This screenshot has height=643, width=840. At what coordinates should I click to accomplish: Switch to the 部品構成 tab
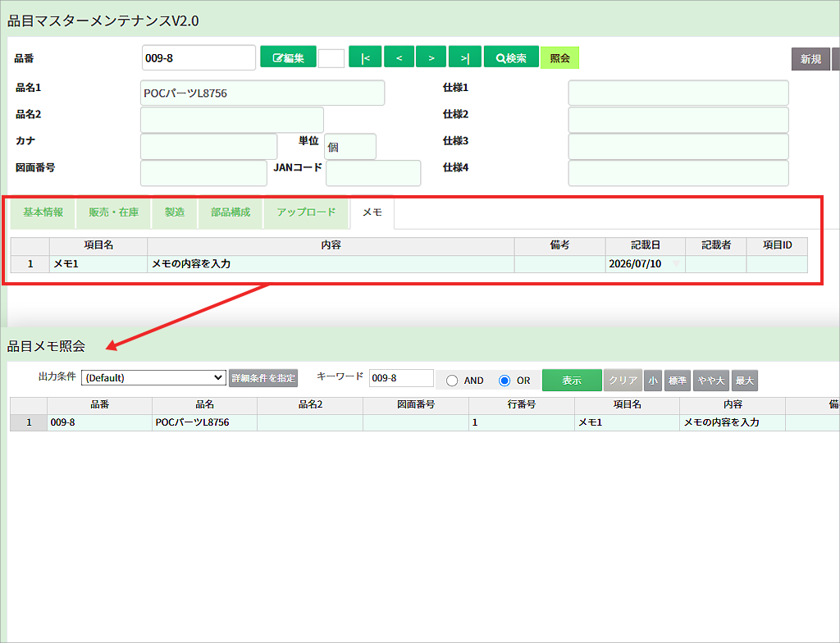(x=231, y=212)
